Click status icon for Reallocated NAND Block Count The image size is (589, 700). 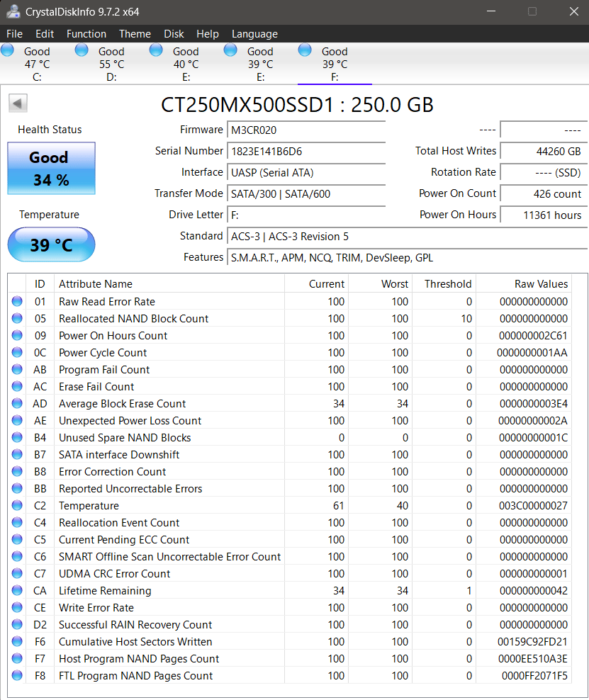(17, 318)
